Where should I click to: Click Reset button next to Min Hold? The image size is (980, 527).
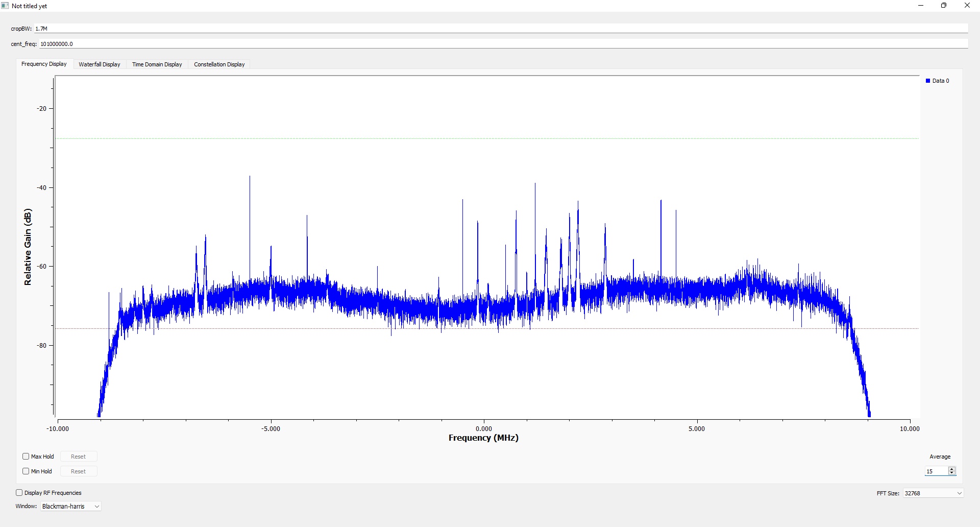[79, 471]
